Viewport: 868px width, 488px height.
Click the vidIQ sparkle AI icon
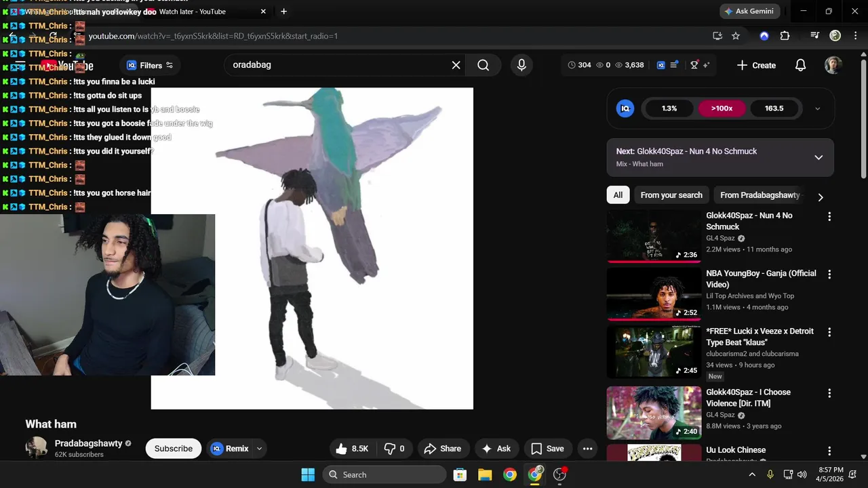(706, 65)
